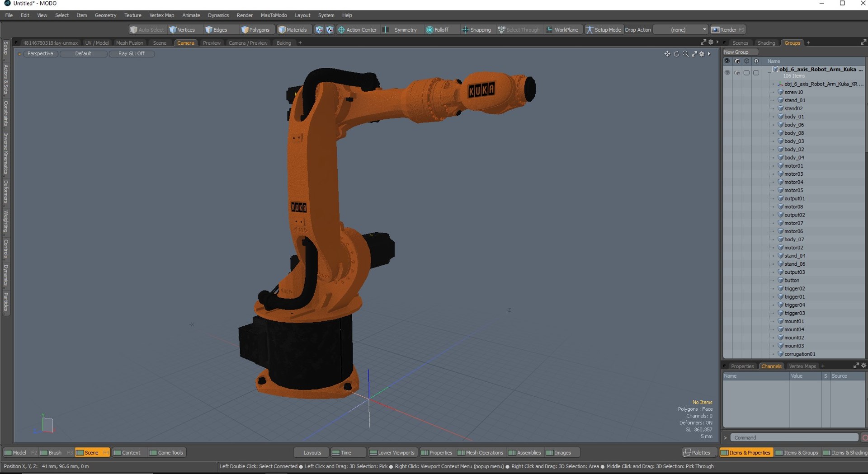Open the WorkPlane options
Screen dimensions: 868x474
point(562,30)
